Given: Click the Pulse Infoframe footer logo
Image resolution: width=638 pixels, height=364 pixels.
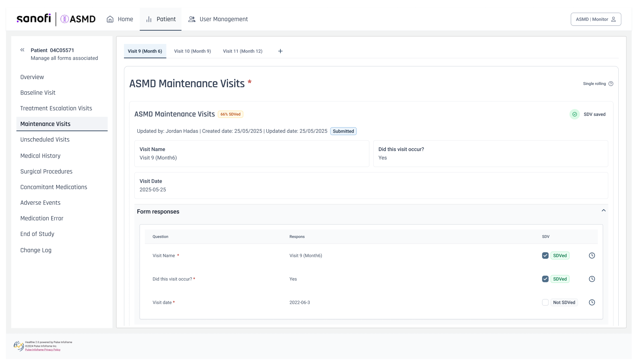Looking at the screenshot, I should 19,346.
